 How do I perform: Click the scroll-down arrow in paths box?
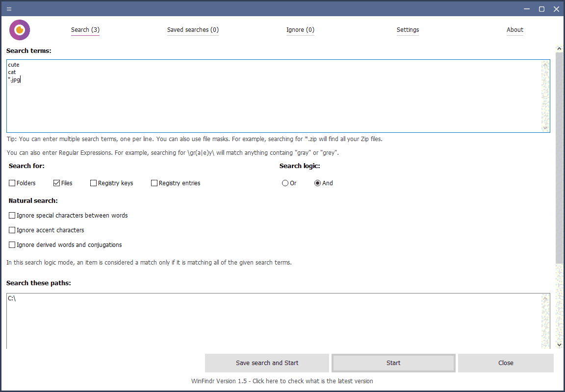click(545, 345)
